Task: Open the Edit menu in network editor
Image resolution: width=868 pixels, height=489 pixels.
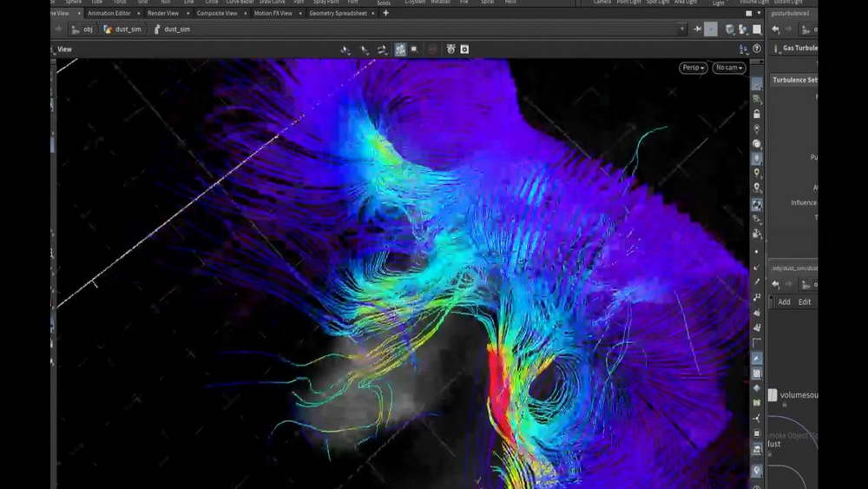Action: pyautogui.click(x=805, y=301)
